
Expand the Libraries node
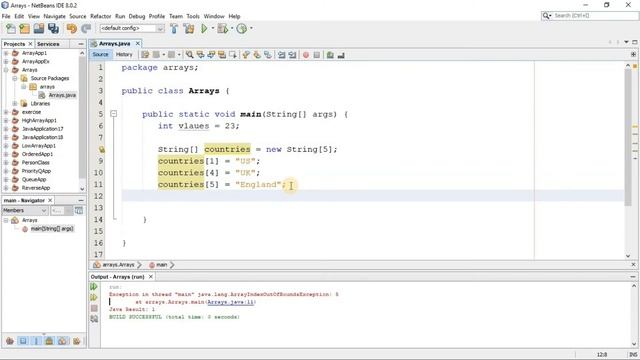pos(15,104)
